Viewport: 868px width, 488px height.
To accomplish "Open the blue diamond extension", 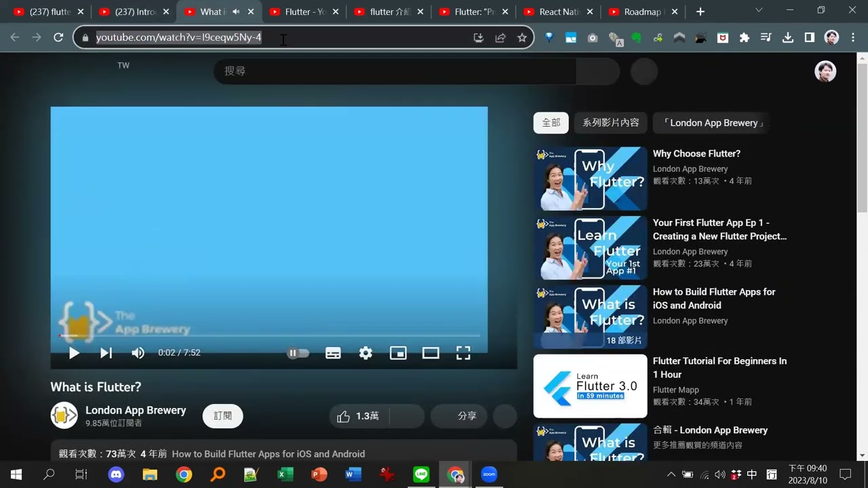I will pyautogui.click(x=549, y=38).
